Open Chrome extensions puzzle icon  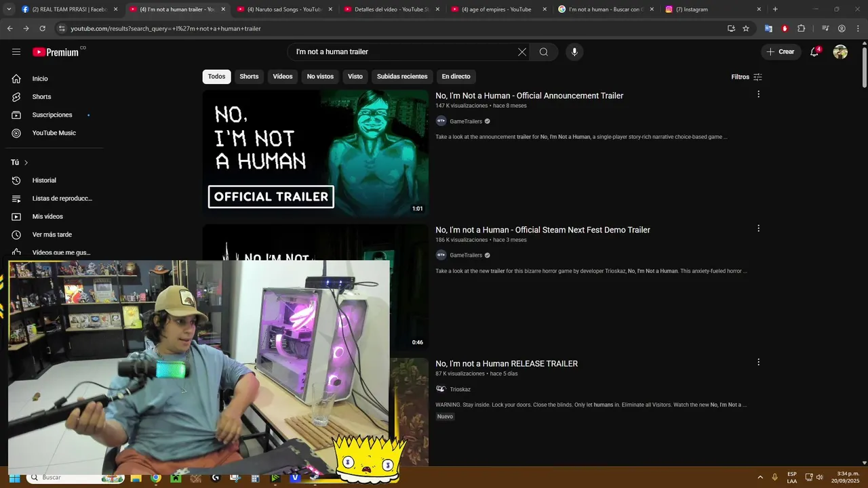pyautogui.click(x=801, y=28)
